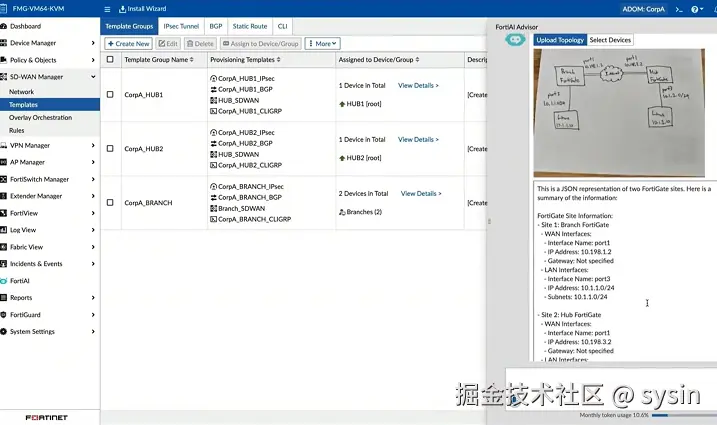Sort by Template Group Name column
The image size is (717, 425).
pos(159,59)
